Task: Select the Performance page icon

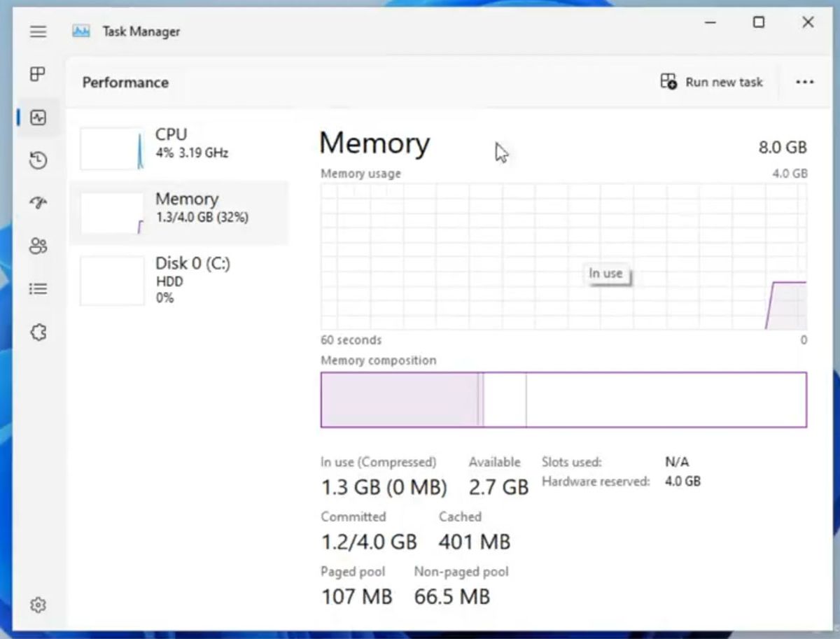Action: [x=38, y=118]
